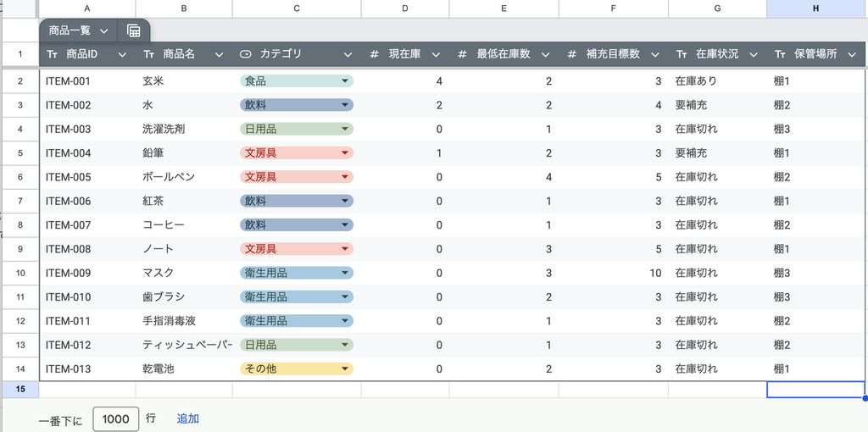Open category dropdown chip for 手指消毒液 row
The width and height of the screenshot is (868, 432).
click(297, 321)
